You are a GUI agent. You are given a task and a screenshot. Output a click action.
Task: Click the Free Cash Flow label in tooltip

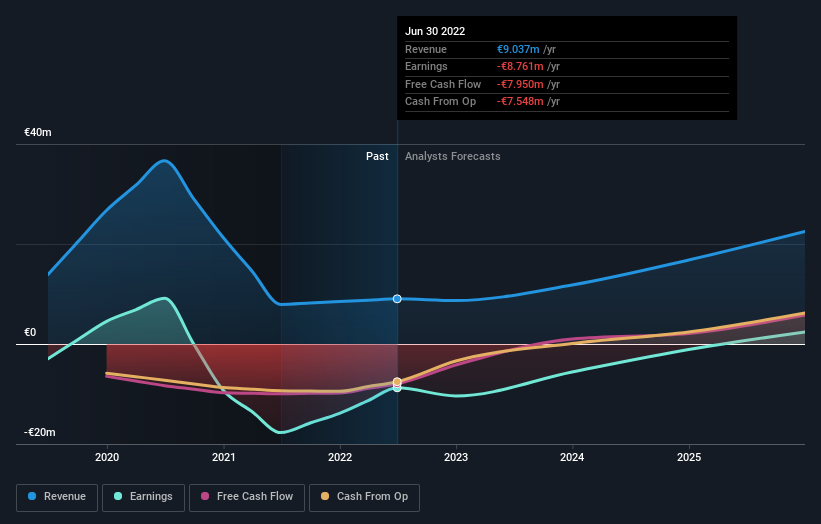[x=443, y=84]
